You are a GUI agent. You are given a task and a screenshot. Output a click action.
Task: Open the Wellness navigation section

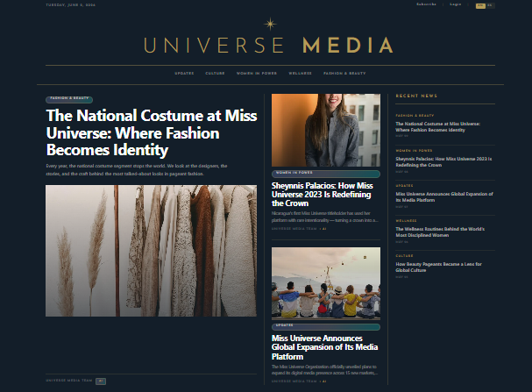pos(300,74)
